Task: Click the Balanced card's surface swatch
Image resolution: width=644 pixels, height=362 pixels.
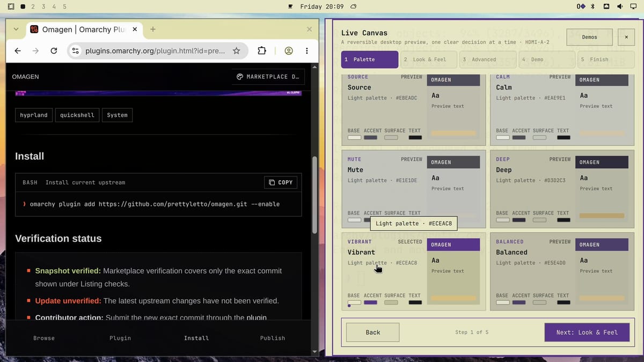Action: [539, 302]
